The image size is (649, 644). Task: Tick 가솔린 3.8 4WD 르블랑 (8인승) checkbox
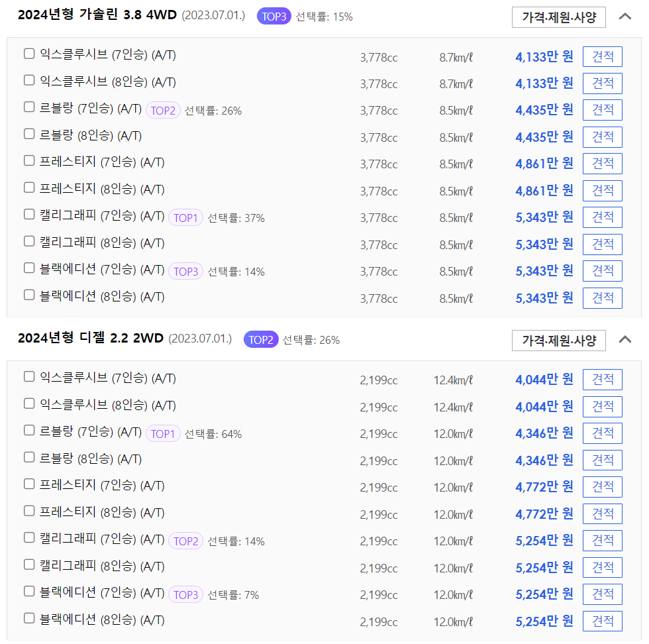[x=29, y=134]
